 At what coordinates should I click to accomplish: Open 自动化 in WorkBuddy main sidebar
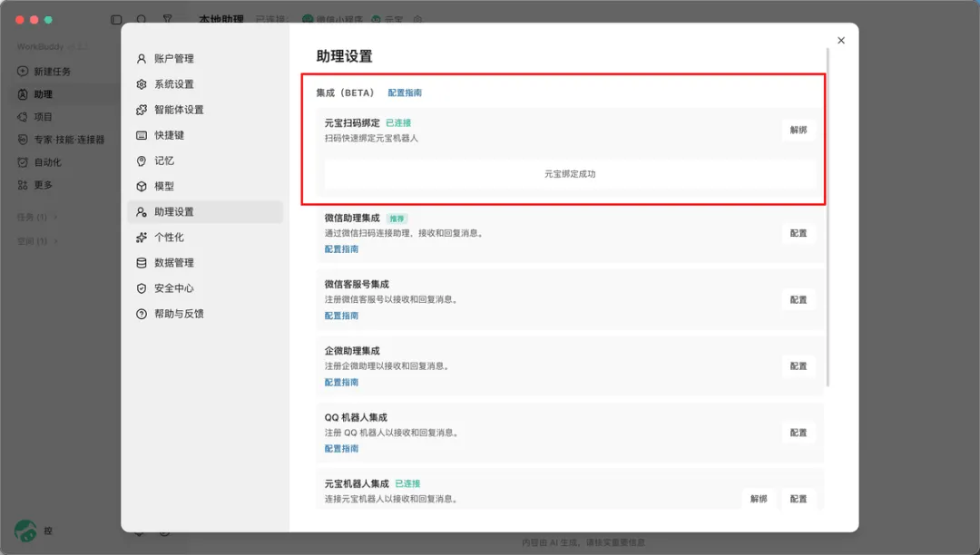coord(39,162)
